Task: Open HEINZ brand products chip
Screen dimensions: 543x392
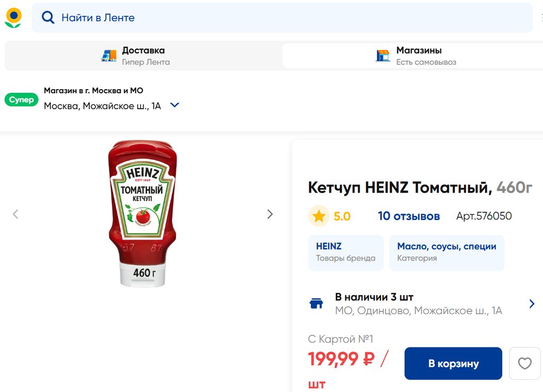Action: [x=346, y=252]
